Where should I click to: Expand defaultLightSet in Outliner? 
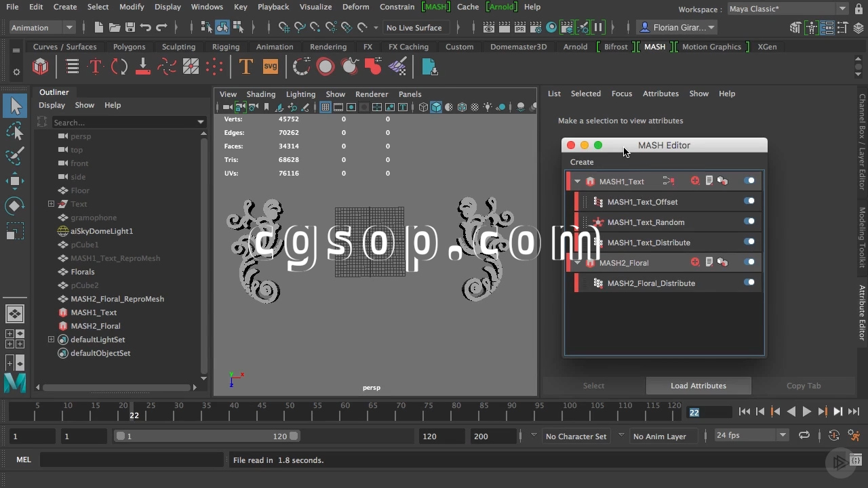click(x=51, y=340)
